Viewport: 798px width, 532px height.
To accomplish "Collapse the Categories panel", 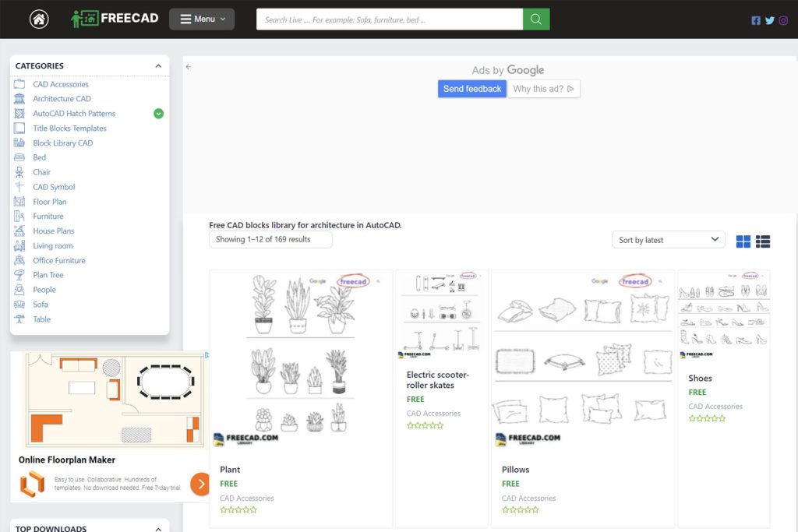I will 158,66.
